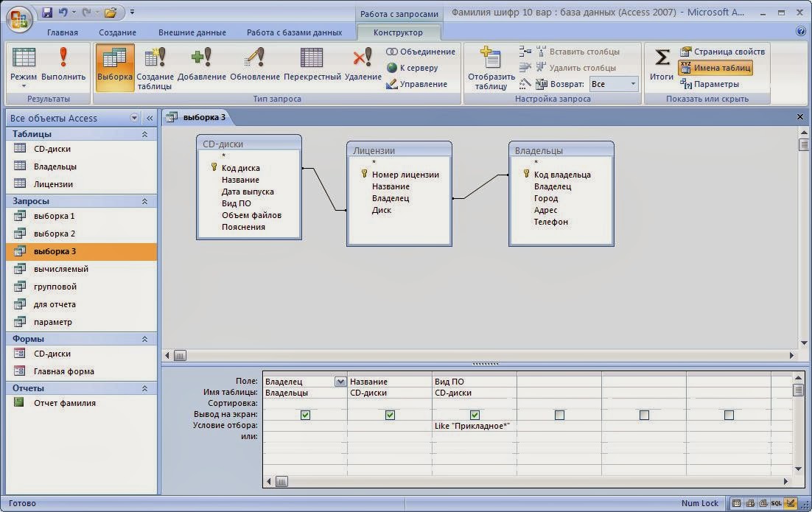The image size is (812, 512).
Task: Open Страница свойств property sheet
Action: pyautogui.click(x=722, y=52)
